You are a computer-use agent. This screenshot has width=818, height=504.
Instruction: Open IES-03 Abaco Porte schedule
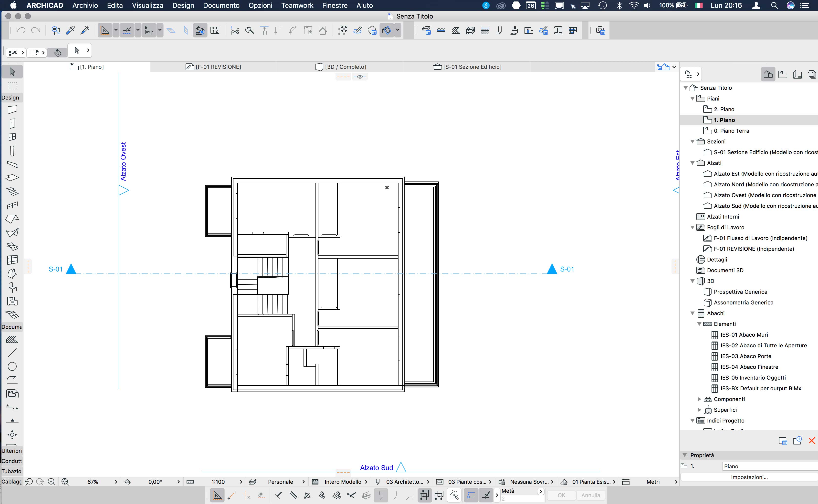click(x=746, y=356)
